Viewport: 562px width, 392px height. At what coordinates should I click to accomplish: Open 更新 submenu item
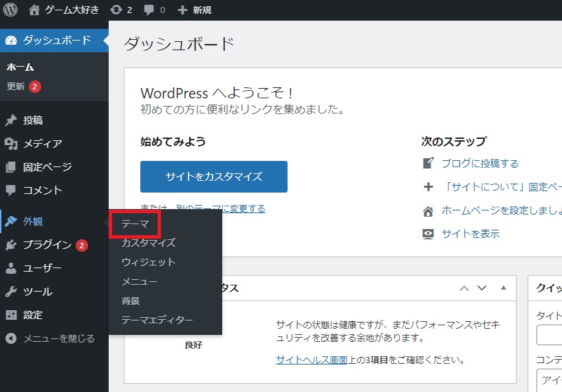(x=16, y=87)
